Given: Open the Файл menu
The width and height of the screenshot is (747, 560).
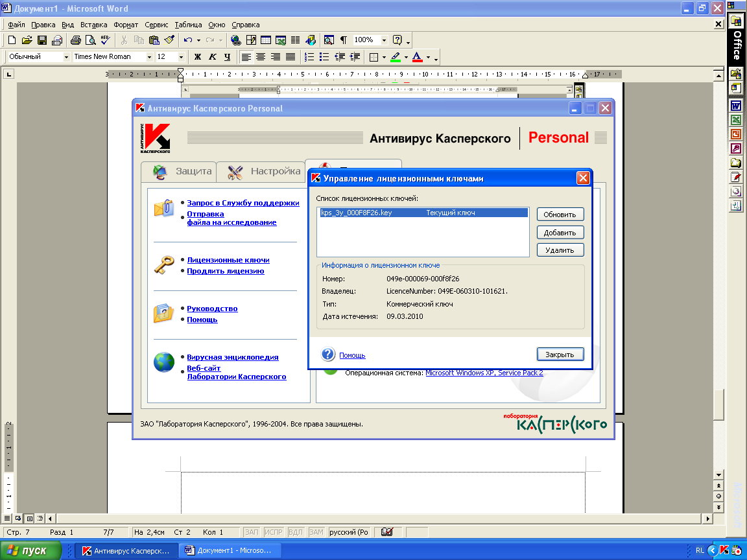Looking at the screenshot, I should click(16, 25).
